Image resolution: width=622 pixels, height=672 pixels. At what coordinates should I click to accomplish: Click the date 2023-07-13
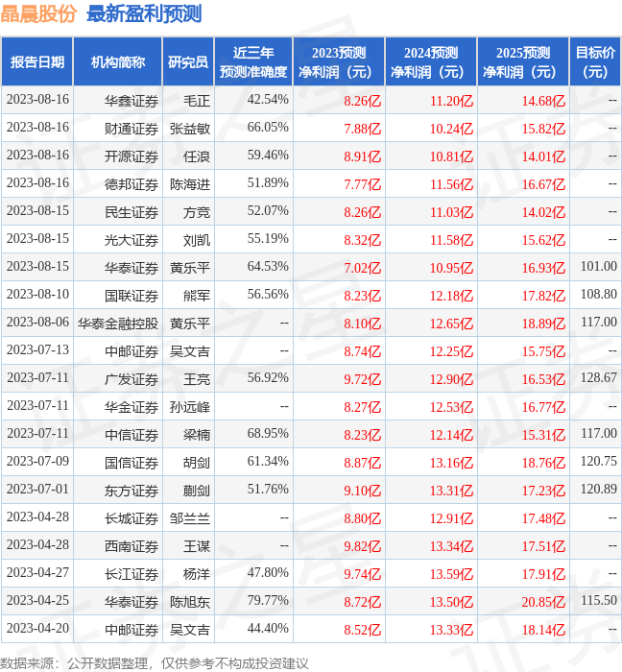37,349
